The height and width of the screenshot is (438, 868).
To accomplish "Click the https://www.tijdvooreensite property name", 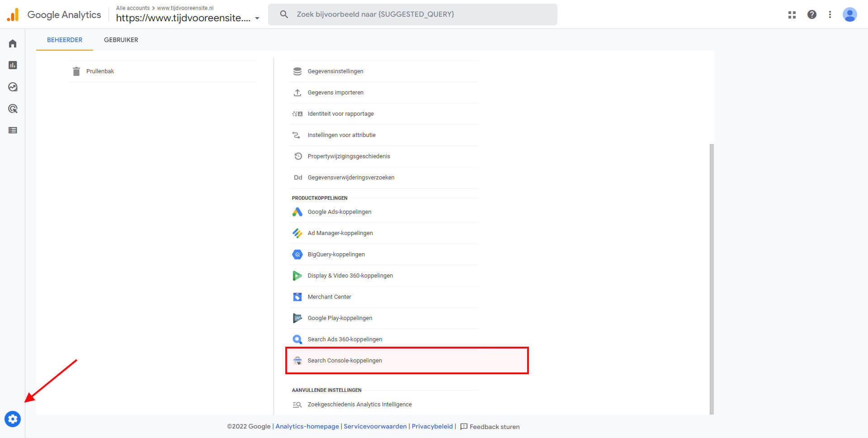I will pos(183,18).
